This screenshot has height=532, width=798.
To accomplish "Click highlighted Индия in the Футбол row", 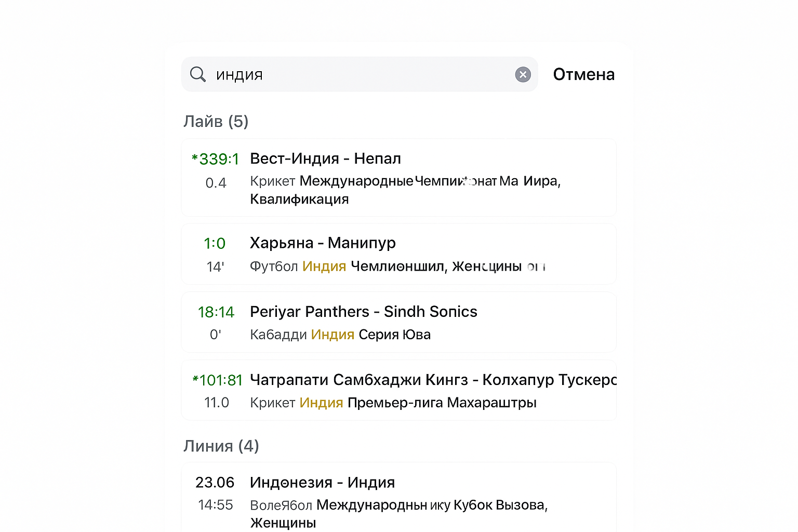I will coord(324,267).
